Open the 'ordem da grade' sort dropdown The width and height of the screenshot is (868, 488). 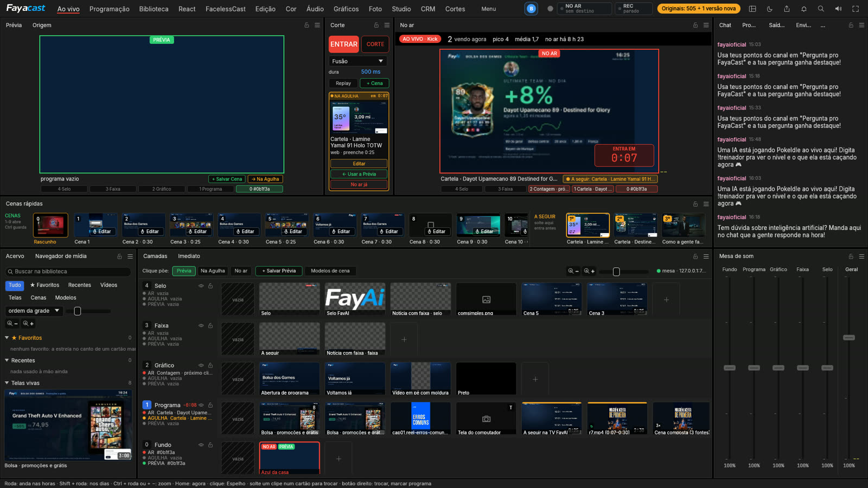[35, 311]
